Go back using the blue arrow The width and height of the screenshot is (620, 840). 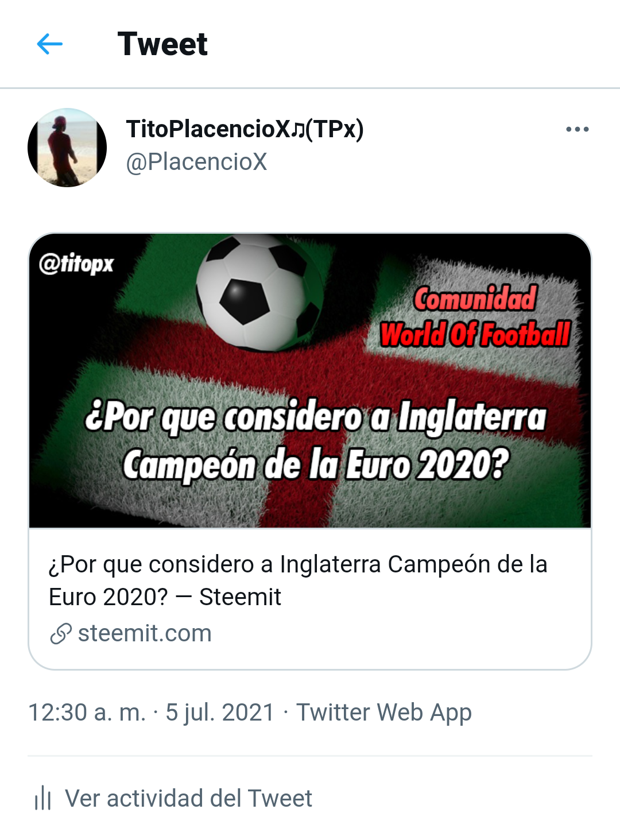tap(50, 44)
